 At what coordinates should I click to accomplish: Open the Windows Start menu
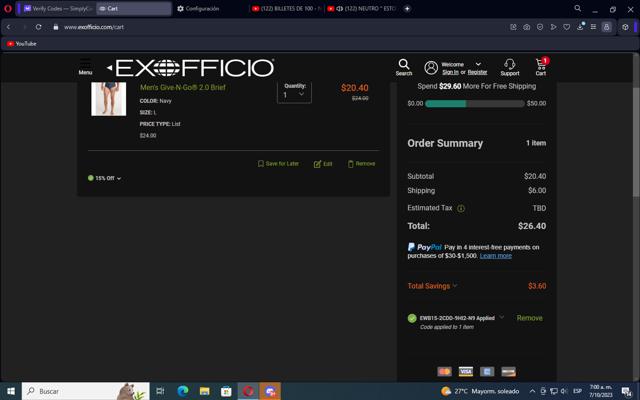pos(11,391)
